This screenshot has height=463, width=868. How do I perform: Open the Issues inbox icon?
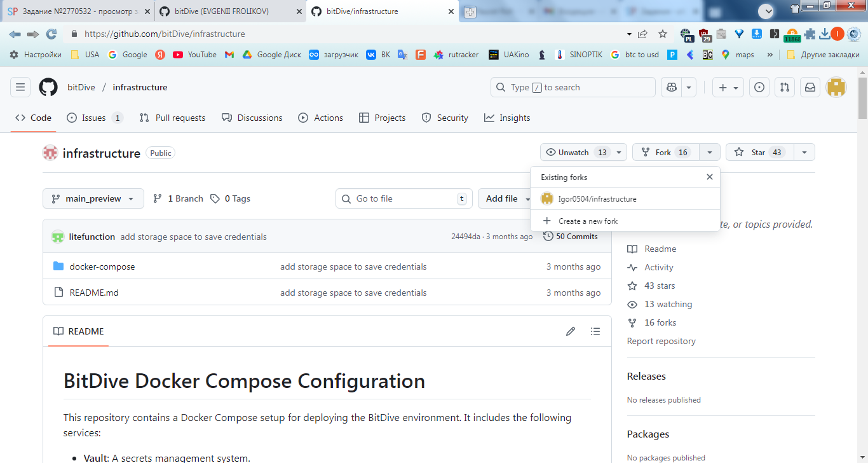759,87
